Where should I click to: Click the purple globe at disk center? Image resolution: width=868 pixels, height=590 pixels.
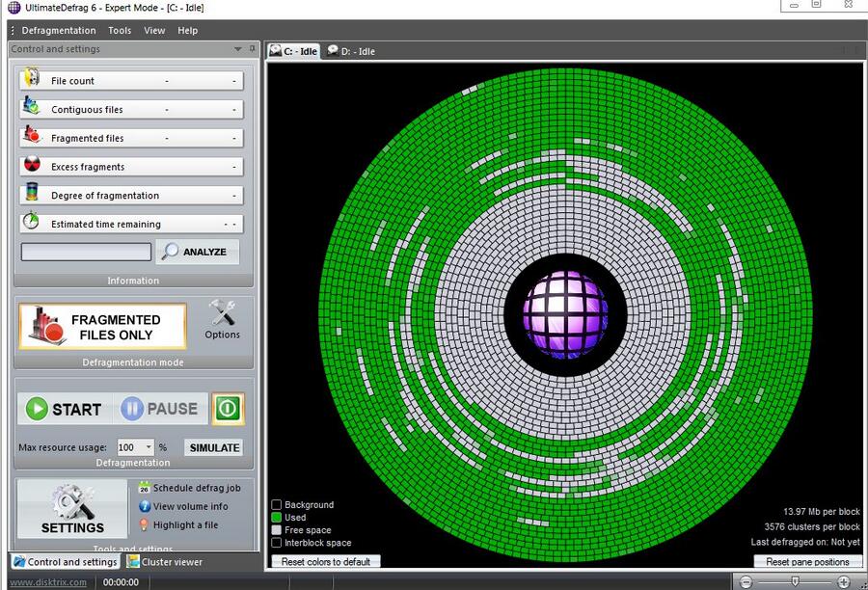[x=565, y=314]
